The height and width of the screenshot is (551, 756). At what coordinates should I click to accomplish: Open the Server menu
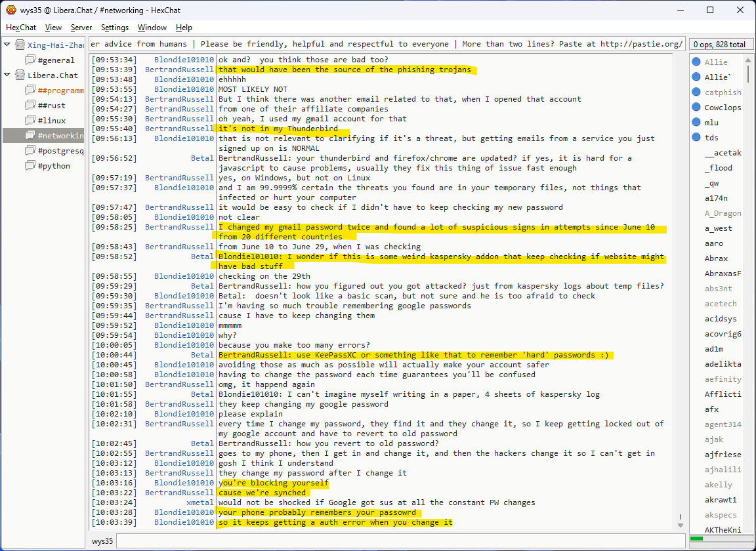point(81,28)
